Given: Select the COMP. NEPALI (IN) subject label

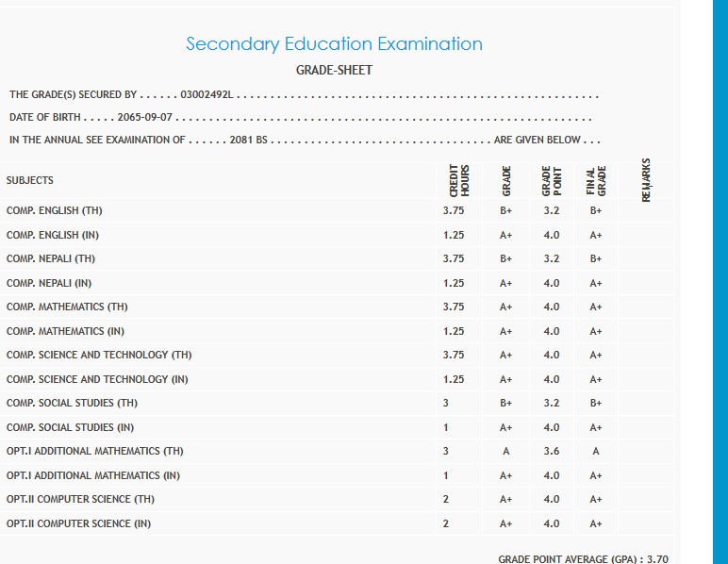Looking at the screenshot, I should tap(49, 283).
